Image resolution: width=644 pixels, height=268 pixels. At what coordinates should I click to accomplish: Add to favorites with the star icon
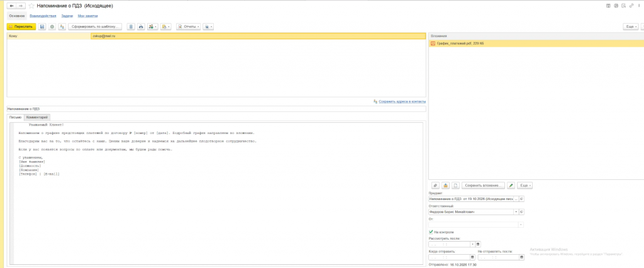click(x=31, y=6)
